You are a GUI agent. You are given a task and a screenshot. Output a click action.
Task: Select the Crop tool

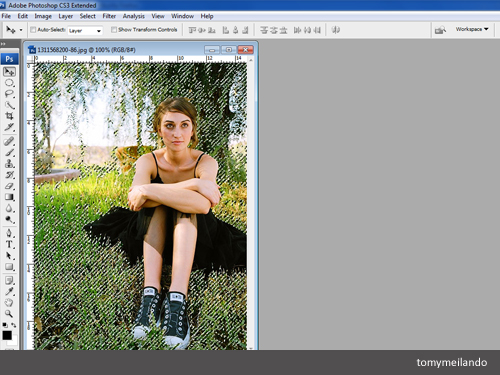(9, 116)
